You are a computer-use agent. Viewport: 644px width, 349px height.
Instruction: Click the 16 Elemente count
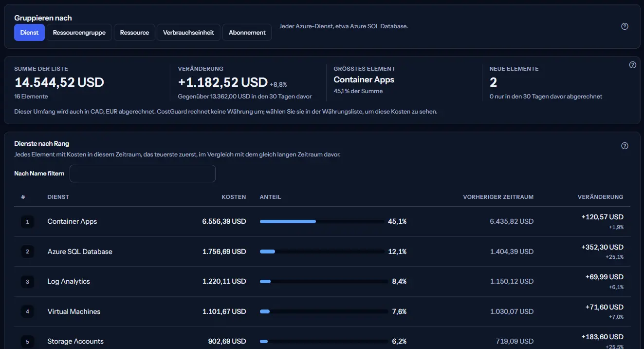point(31,97)
